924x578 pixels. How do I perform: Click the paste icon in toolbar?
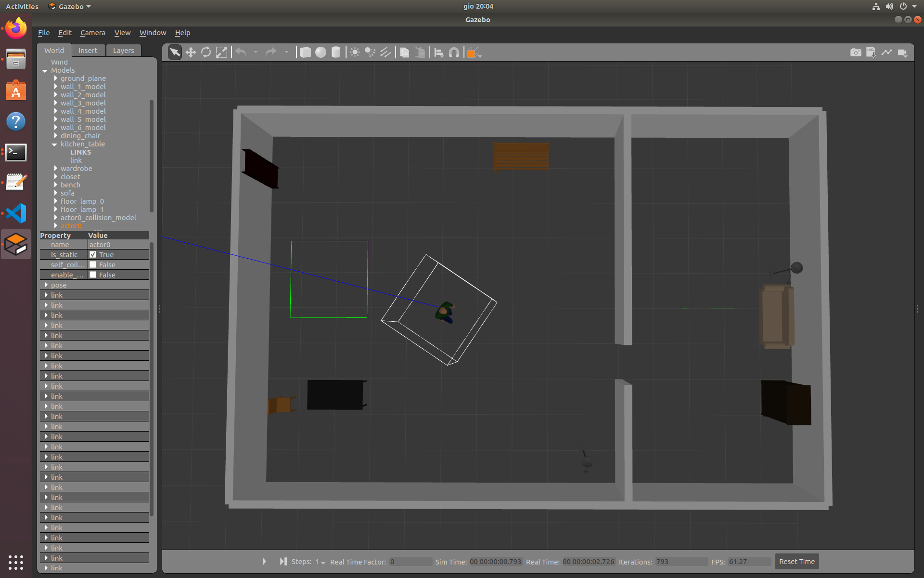click(x=420, y=53)
